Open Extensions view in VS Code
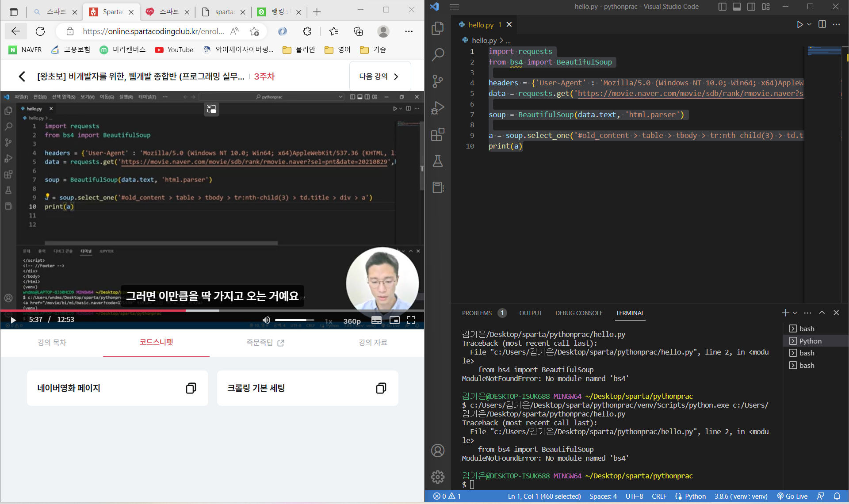Image resolution: width=849 pixels, height=504 pixels. [x=438, y=134]
